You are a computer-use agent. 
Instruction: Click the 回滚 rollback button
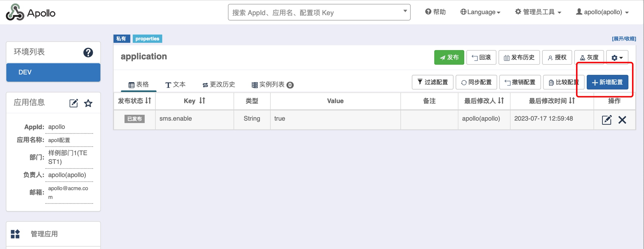pos(481,57)
